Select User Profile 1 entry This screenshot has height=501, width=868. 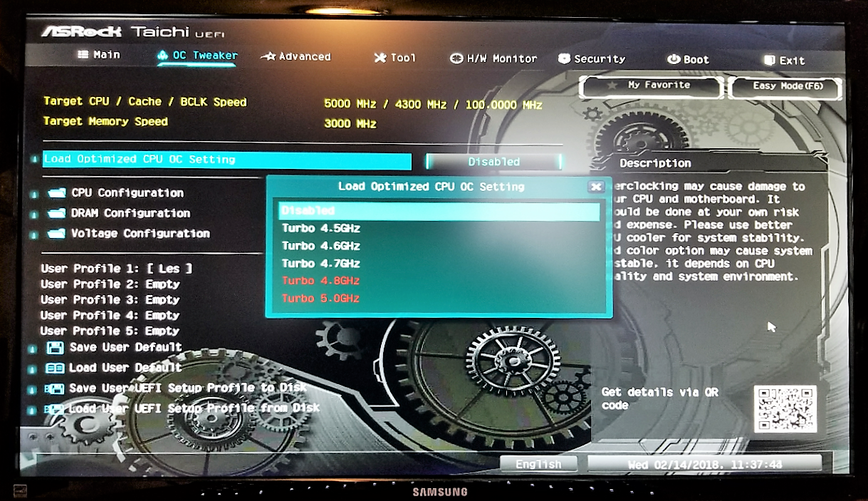click(116, 269)
